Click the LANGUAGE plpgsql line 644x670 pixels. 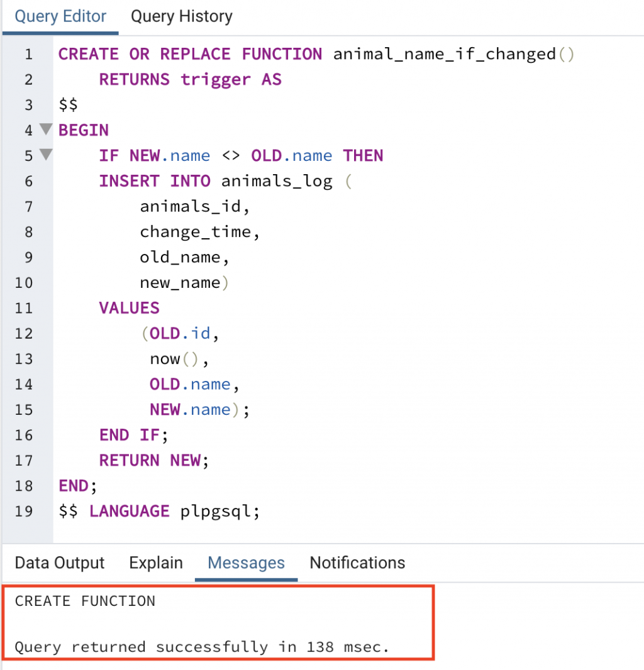click(159, 512)
